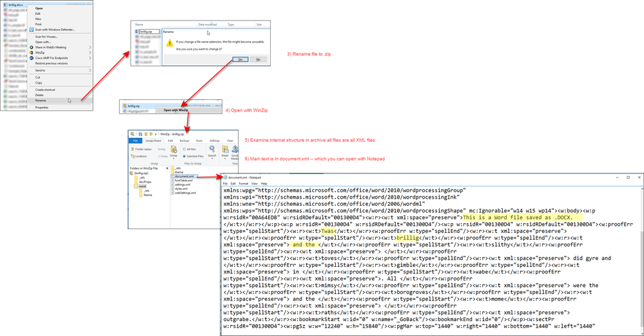
Task: Select the word folder in WinZip tree
Action: [140, 186]
